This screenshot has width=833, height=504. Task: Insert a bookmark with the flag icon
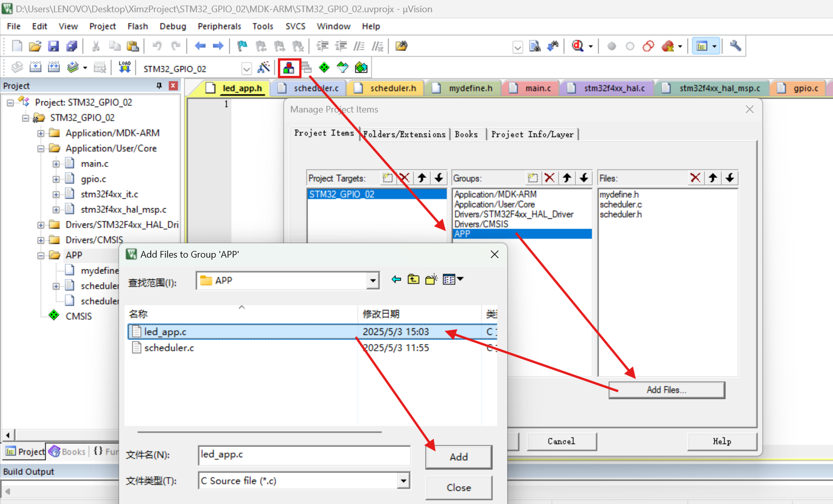242,46
